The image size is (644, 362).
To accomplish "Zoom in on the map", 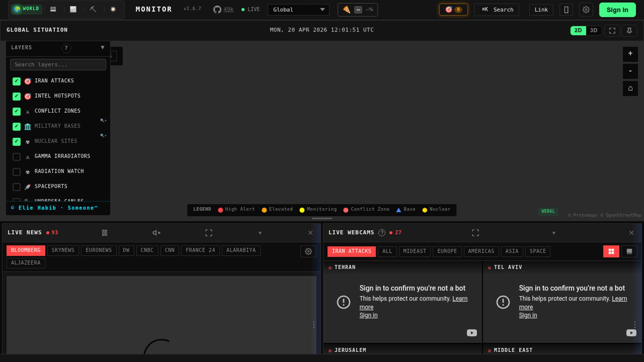I will coord(630,54).
